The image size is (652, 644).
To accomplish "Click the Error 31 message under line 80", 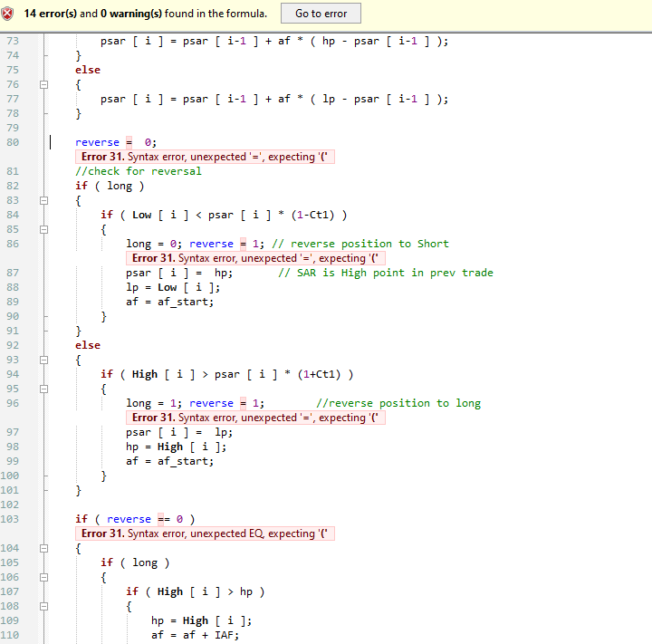I will pyautogui.click(x=206, y=157).
